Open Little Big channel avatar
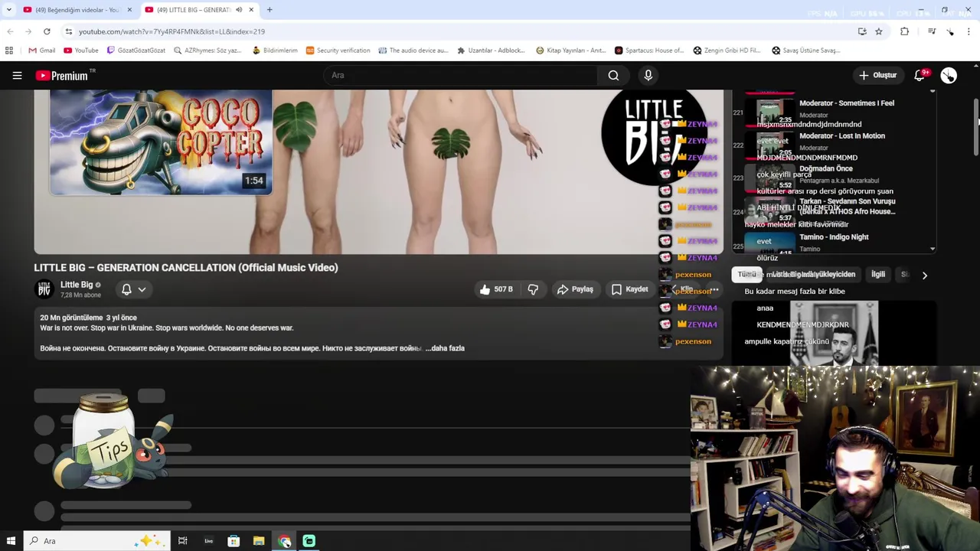 click(44, 289)
